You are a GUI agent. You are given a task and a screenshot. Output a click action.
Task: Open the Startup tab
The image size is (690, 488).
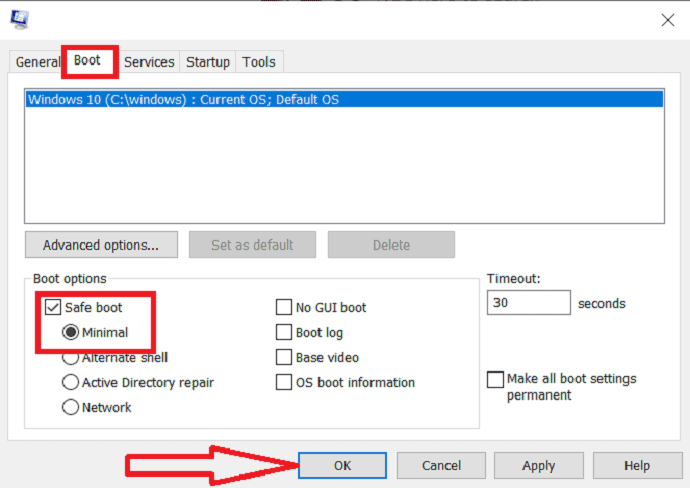click(x=208, y=62)
